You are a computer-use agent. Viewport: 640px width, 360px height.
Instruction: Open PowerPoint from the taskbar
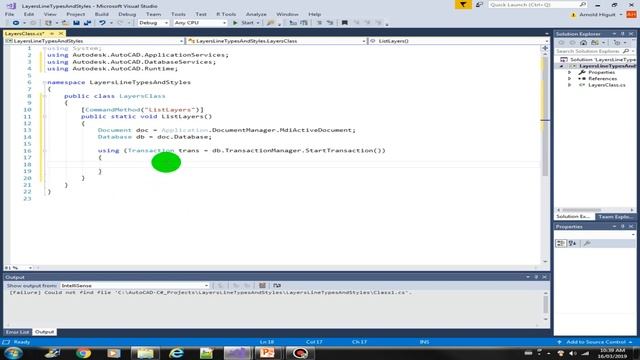click(267, 353)
